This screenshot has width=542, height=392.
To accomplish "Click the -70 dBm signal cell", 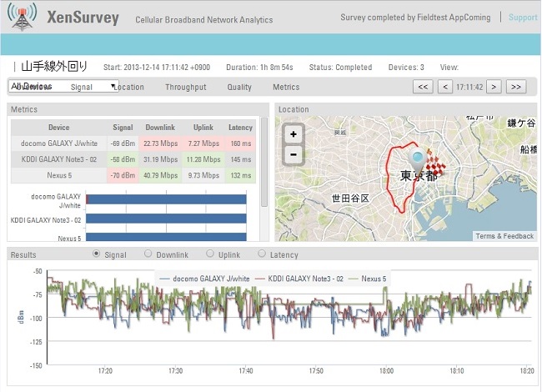I will coord(123,175).
